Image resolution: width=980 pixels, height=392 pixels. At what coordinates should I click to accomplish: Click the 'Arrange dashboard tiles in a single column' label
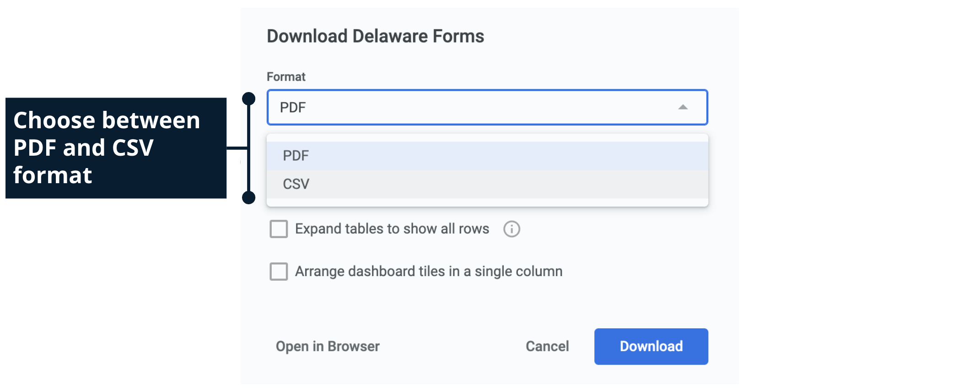pos(428,272)
